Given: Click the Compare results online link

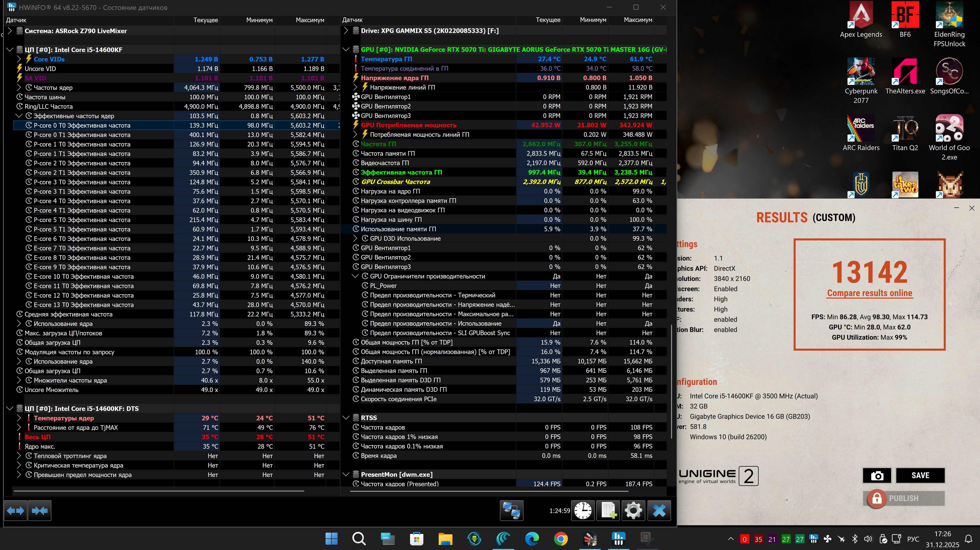Looking at the screenshot, I should [869, 293].
